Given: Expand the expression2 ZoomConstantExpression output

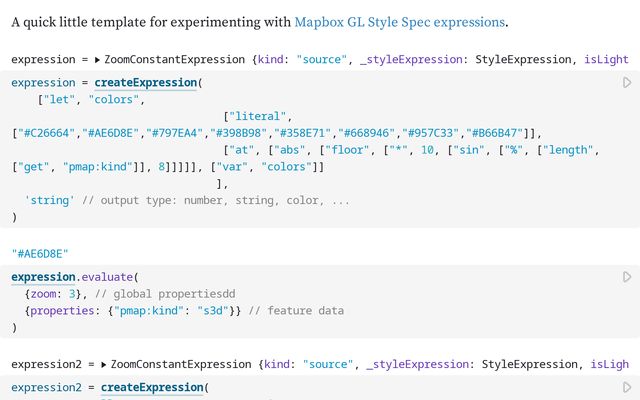Looking at the screenshot, I should coord(104,365).
